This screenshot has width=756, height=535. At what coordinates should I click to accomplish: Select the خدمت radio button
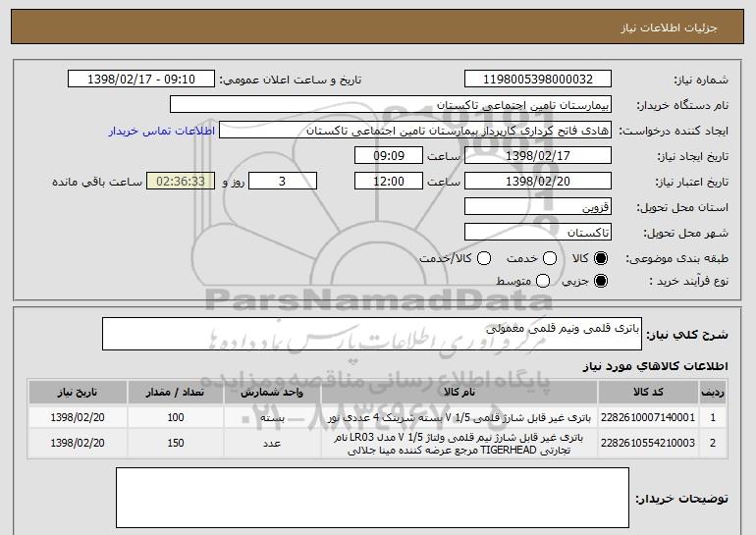(x=550, y=258)
